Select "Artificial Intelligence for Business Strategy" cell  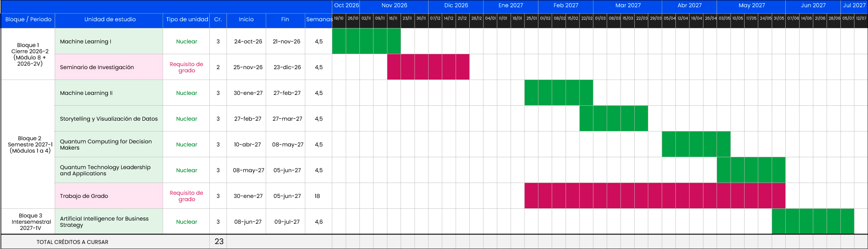(109, 221)
